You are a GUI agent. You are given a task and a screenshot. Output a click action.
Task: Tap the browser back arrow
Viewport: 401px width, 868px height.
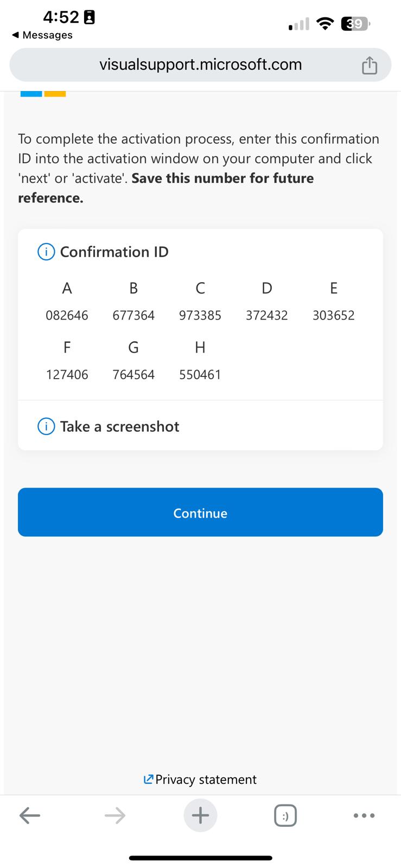click(30, 815)
